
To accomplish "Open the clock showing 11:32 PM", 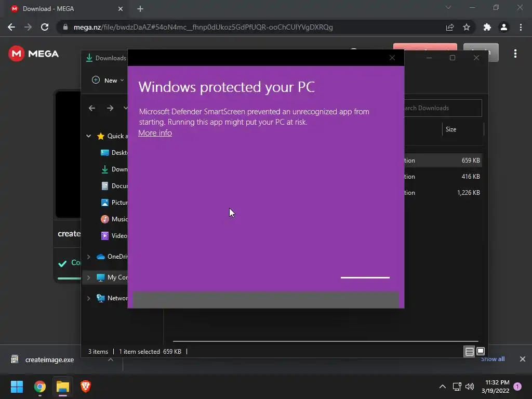I will pos(495,387).
